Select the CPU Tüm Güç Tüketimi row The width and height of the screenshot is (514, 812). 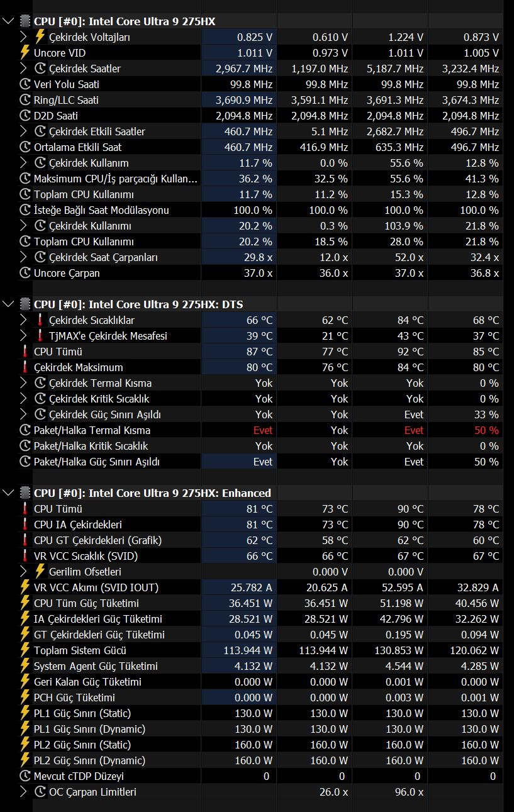[x=260, y=603]
